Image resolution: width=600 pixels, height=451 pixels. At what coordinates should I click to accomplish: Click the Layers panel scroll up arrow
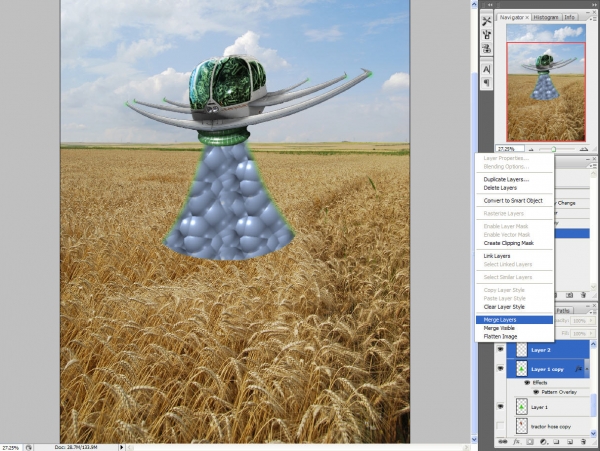tap(593, 344)
